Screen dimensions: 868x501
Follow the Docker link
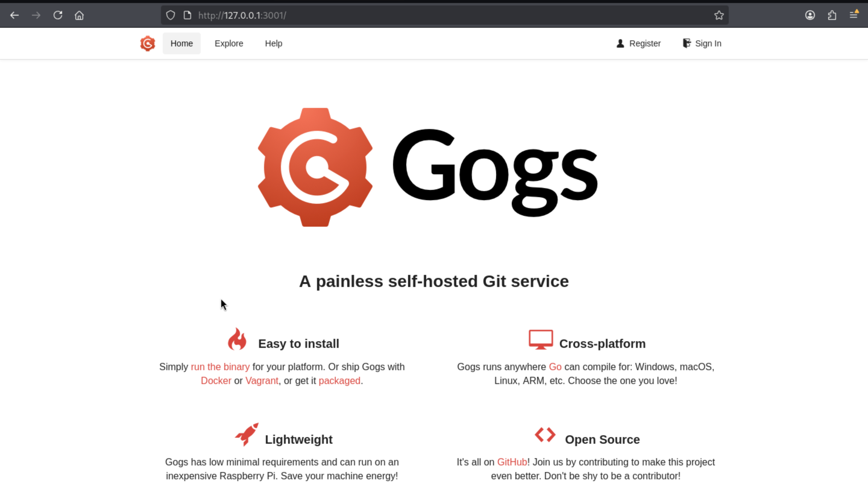tap(216, 381)
